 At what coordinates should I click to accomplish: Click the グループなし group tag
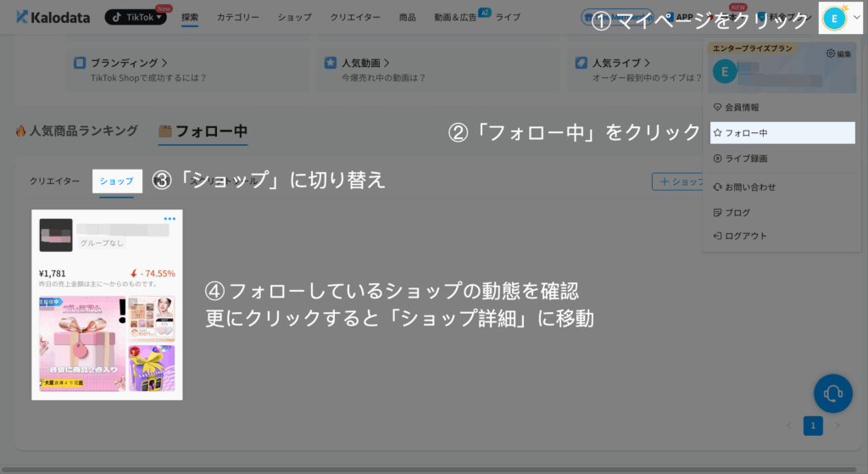[102, 243]
